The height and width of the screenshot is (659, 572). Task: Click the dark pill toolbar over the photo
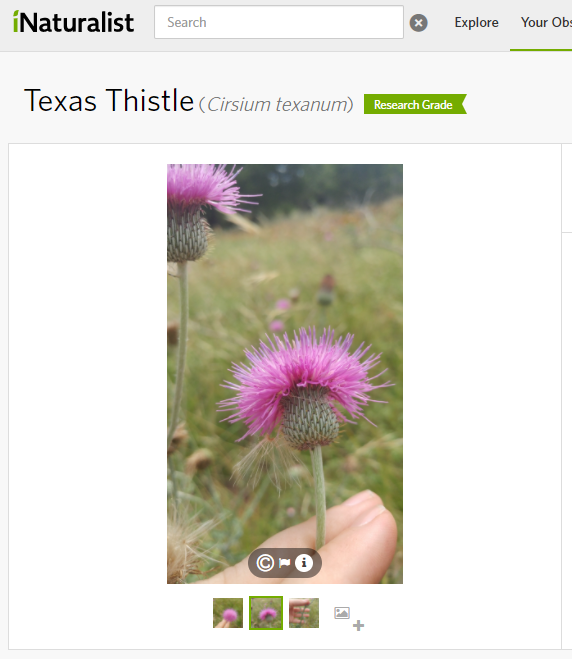pyautogui.click(x=285, y=563)
